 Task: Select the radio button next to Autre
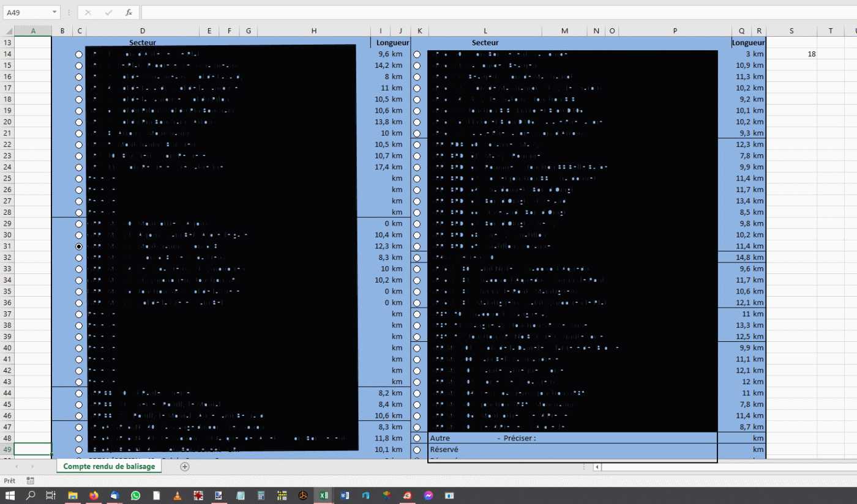coord(417,439)
